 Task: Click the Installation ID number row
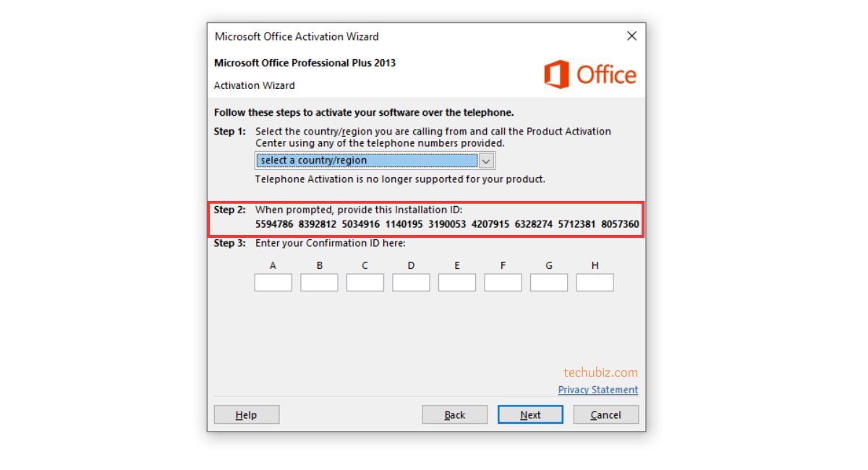point(447,224)
